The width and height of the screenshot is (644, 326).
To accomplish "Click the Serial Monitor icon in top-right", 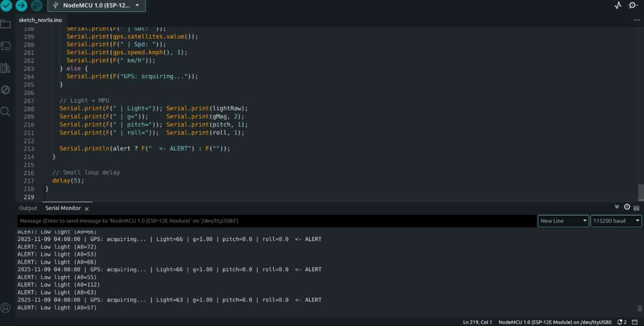I will point(633,5).
